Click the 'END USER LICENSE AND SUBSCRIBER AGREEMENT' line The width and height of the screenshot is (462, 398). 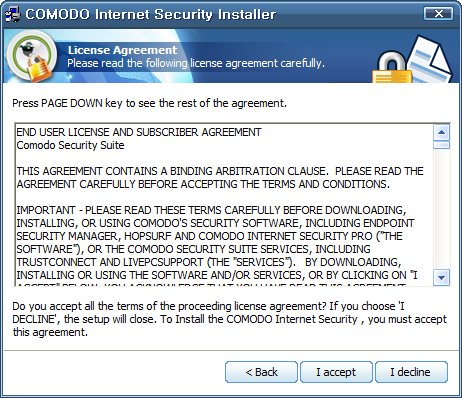click(139, 132)
